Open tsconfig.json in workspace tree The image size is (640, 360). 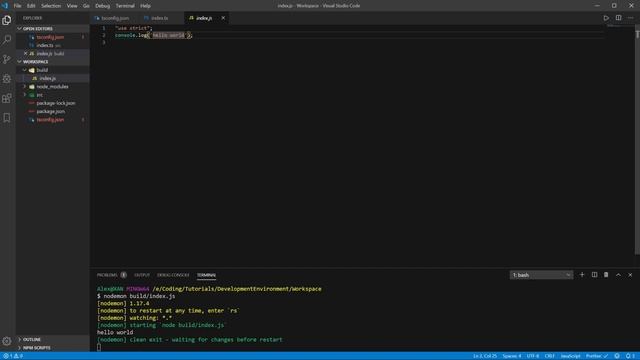[50, 120]
